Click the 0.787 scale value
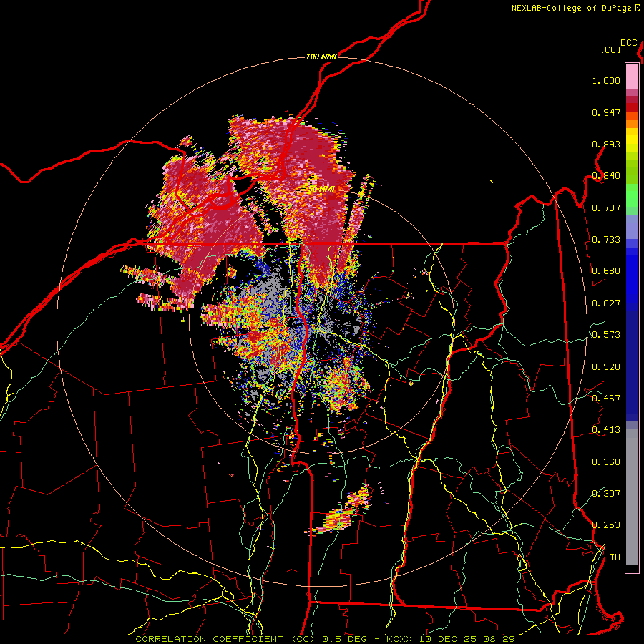Image resolution: width=644 pixels, height=644 pixels. pyautogui.click(x=606, y=208)
